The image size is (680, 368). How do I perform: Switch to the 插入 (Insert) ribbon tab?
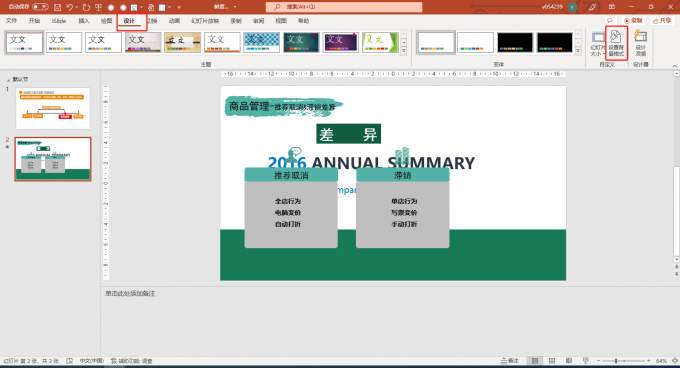tap(84, 21)
